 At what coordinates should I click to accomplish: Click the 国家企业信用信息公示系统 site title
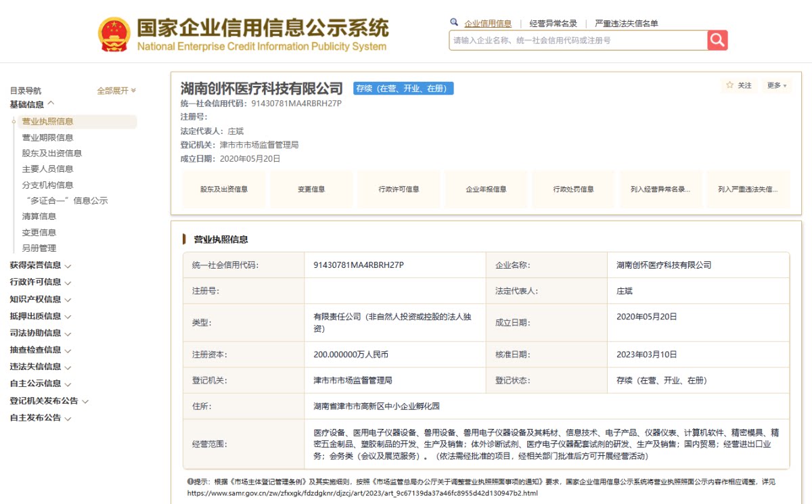click(263, 28)
